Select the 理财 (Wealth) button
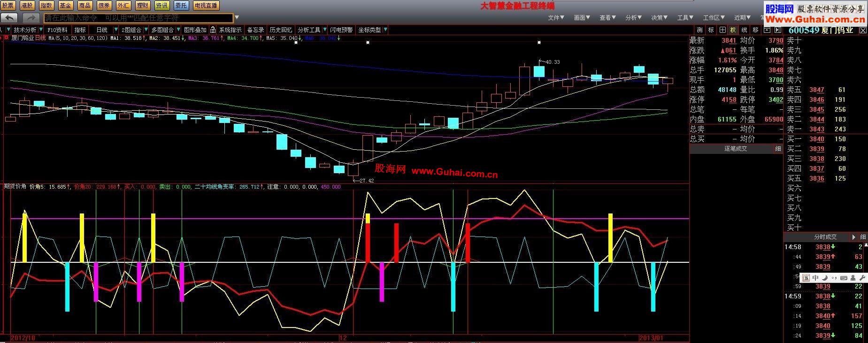Screen dimensions: 868x343 (x=143, y=6)
